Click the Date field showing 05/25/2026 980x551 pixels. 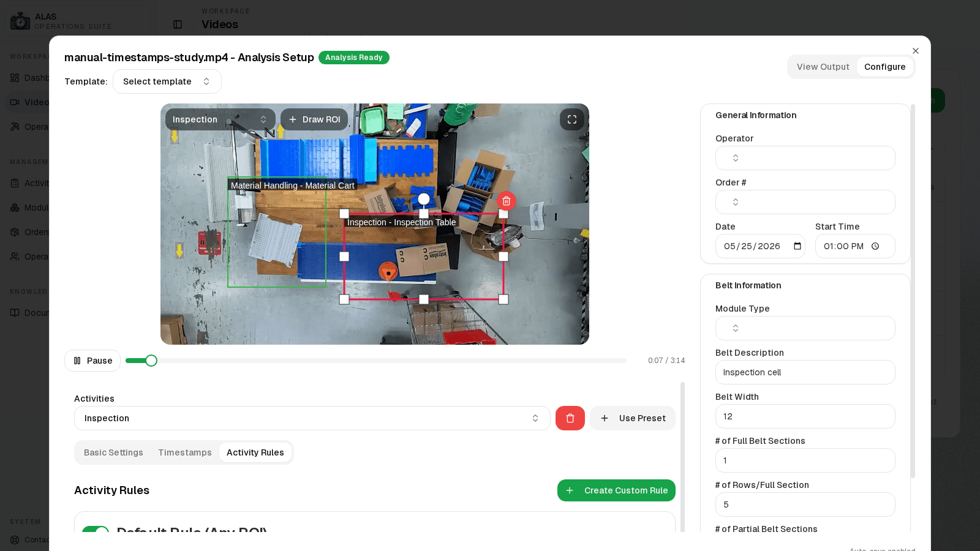pos(760,246)
